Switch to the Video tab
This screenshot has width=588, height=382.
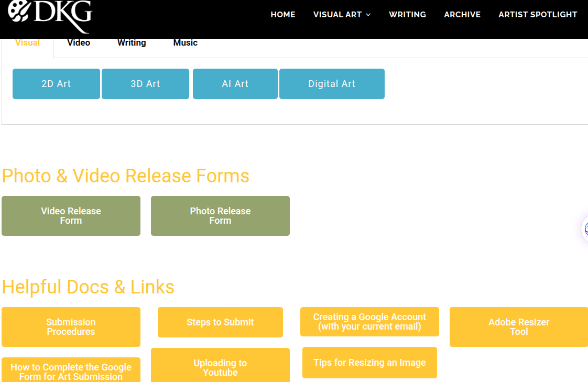pos(79,43)
